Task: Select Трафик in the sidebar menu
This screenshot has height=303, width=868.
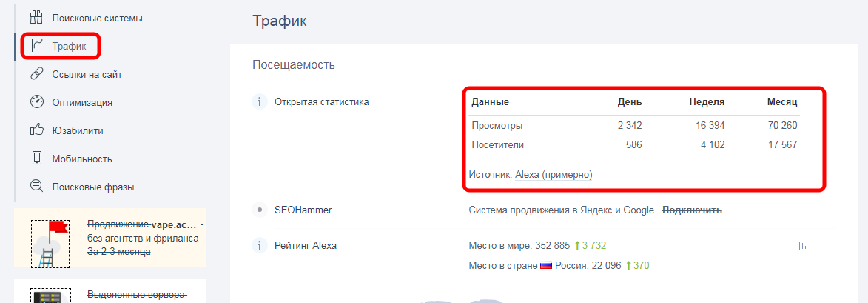Action: click(69, 46)
